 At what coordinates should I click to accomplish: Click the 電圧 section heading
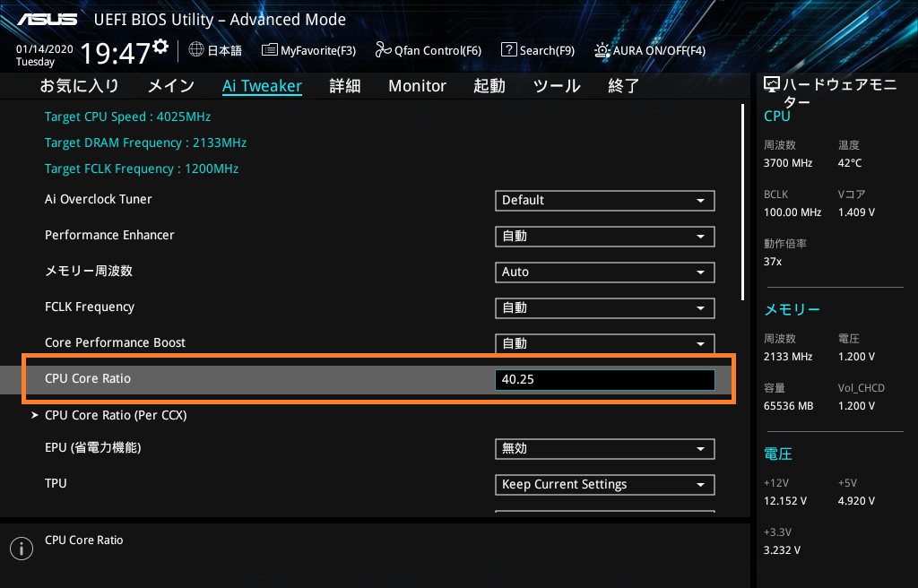(x=777, y=454)
